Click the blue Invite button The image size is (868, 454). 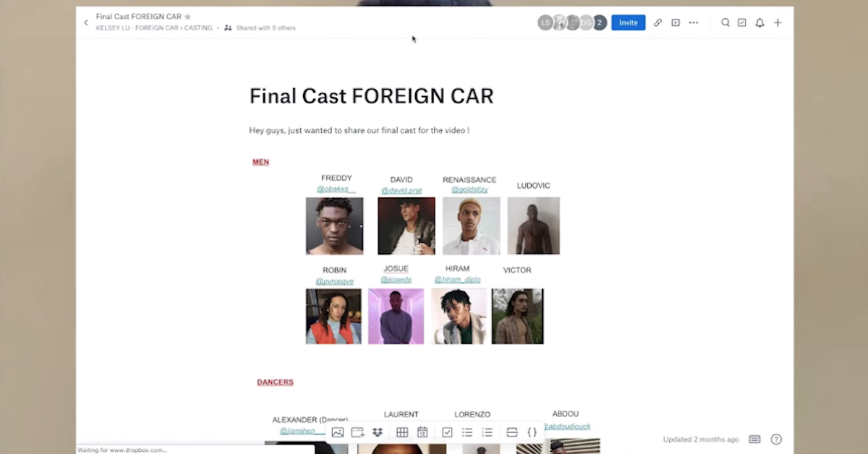click(x=628, y=22)
